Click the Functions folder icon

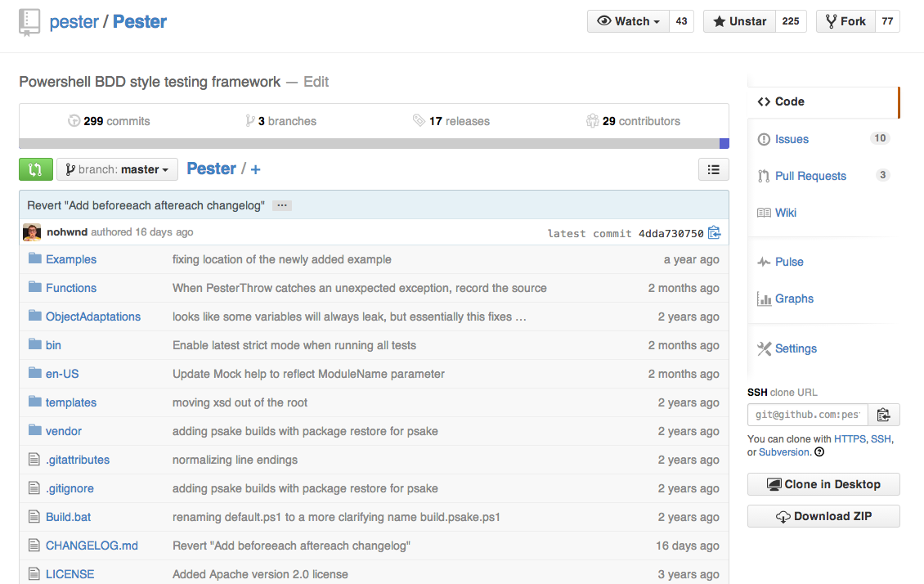[x=35, y=287]
